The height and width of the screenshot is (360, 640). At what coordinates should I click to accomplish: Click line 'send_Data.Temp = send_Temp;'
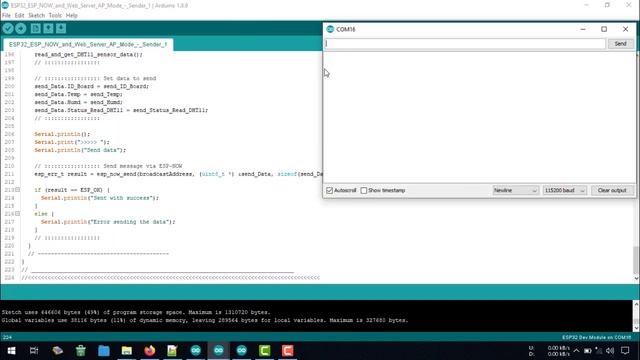(78, 94)
